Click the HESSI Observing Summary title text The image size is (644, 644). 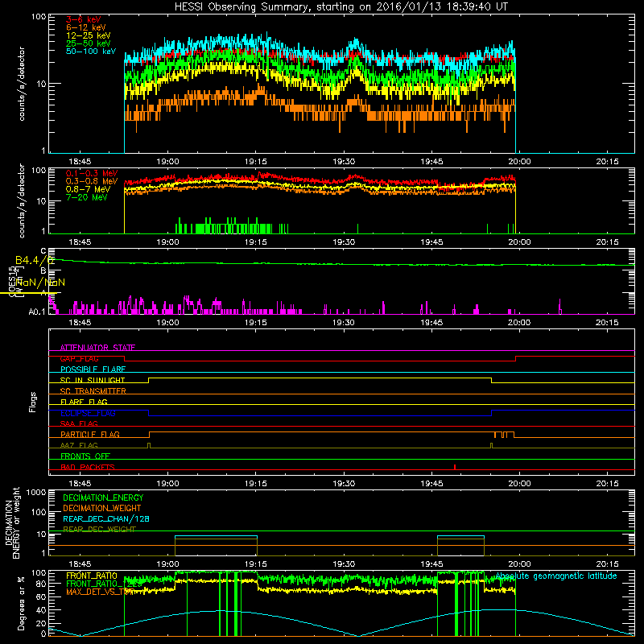click(x=341, y=7)
